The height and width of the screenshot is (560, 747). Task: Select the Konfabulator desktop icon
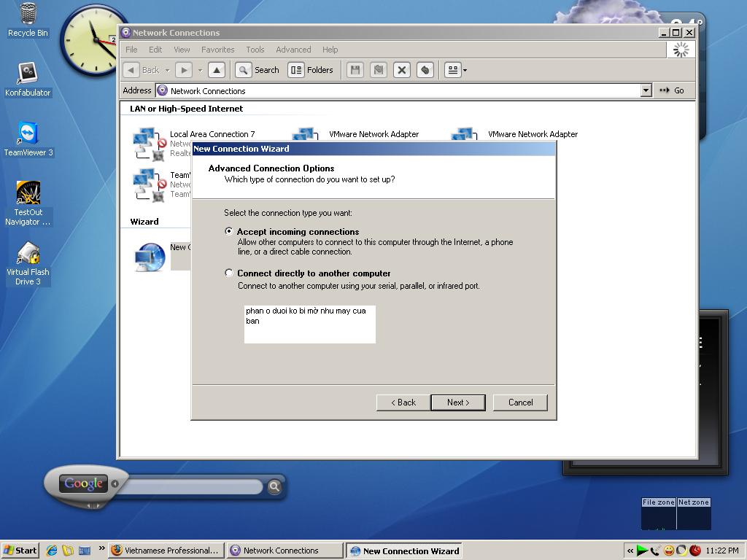(28, 74)
